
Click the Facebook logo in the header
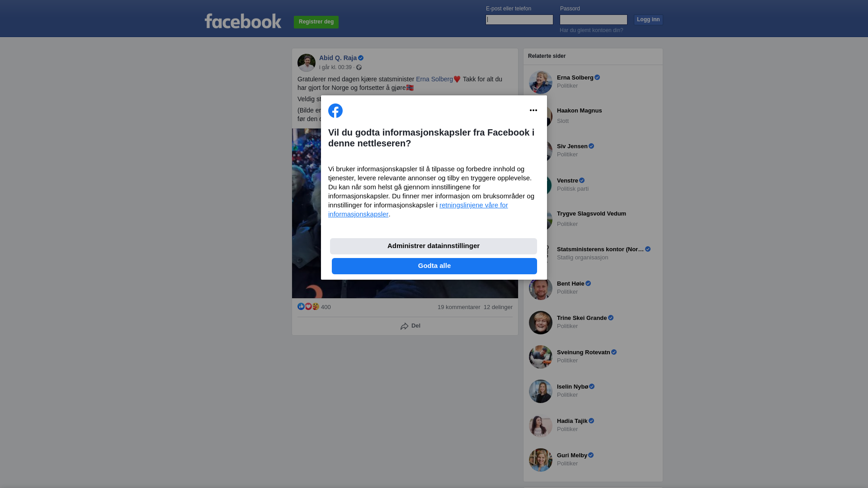tap(243, 21)
